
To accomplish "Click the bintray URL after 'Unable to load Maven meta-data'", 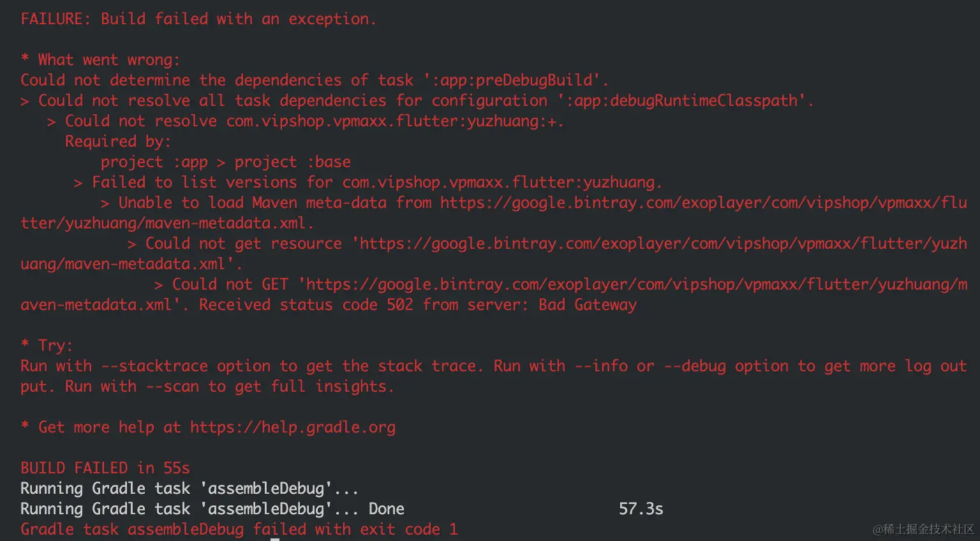I will 702,203.
